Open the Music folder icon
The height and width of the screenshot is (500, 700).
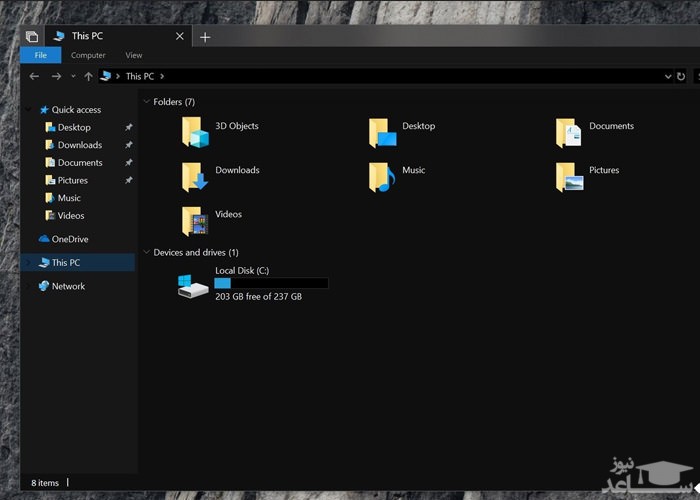click(381, 176)
